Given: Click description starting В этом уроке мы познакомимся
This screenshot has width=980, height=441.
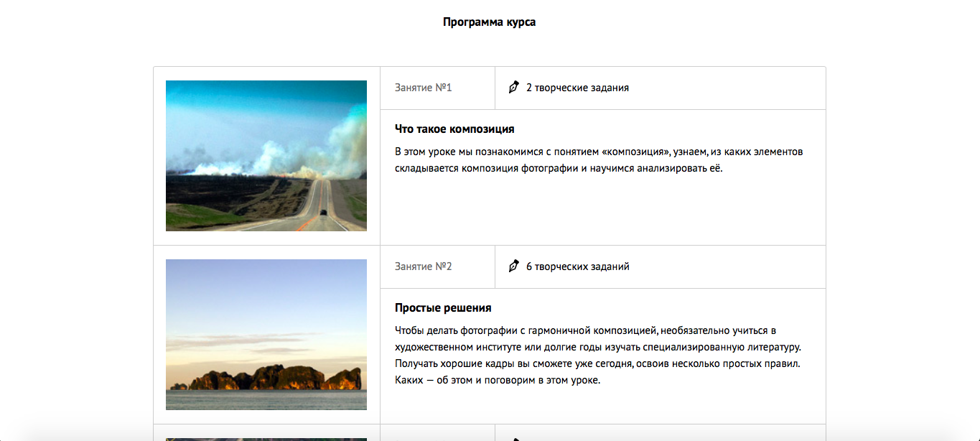Looking at the screenshot, I should pyautogui.click(x=599, y=160).
